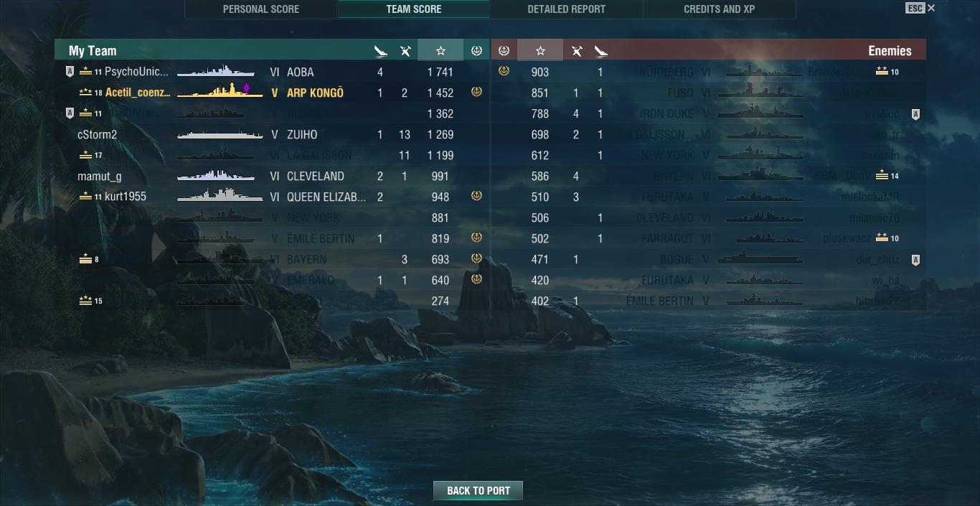Click ARP Kongō achievement medal icon
This screenshot has width=980, height=506.
(476, 92)
